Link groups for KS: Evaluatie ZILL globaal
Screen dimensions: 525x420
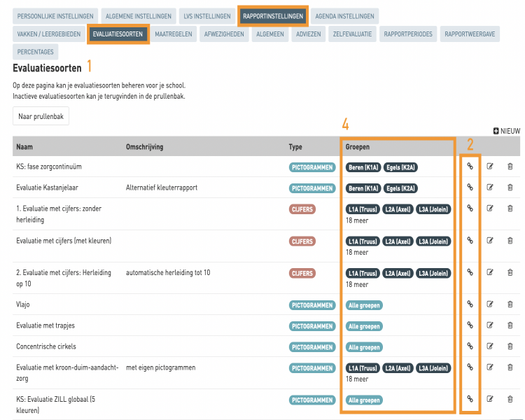[x=470, y=399]
